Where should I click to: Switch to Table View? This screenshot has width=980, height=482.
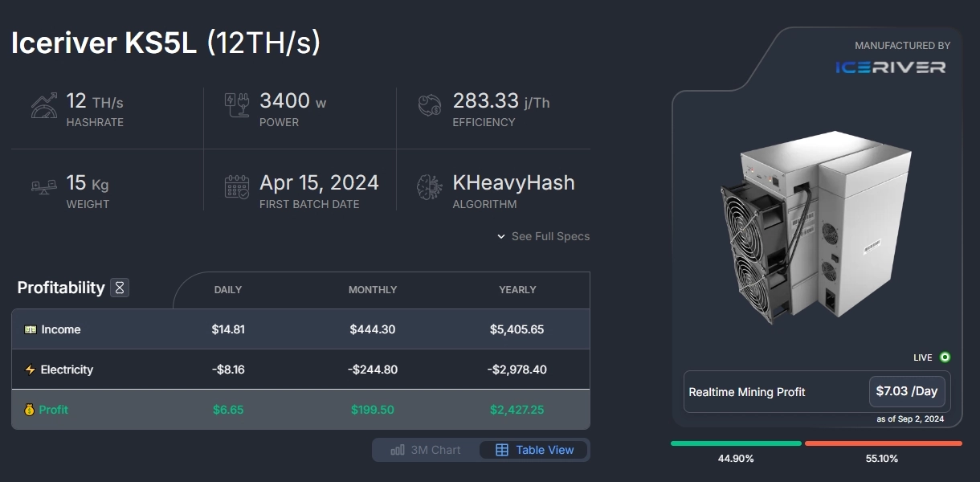point(535,450)
